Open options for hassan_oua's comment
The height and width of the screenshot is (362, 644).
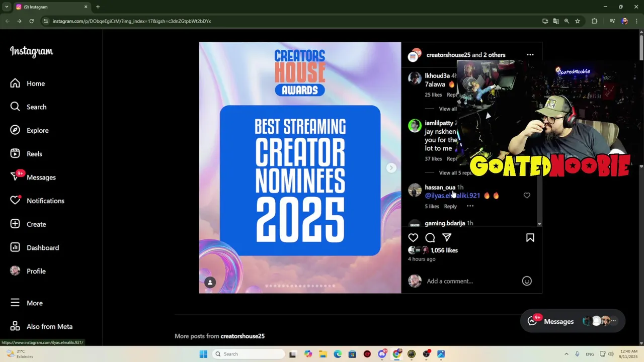pyautogui.click(x=470, y=206)
